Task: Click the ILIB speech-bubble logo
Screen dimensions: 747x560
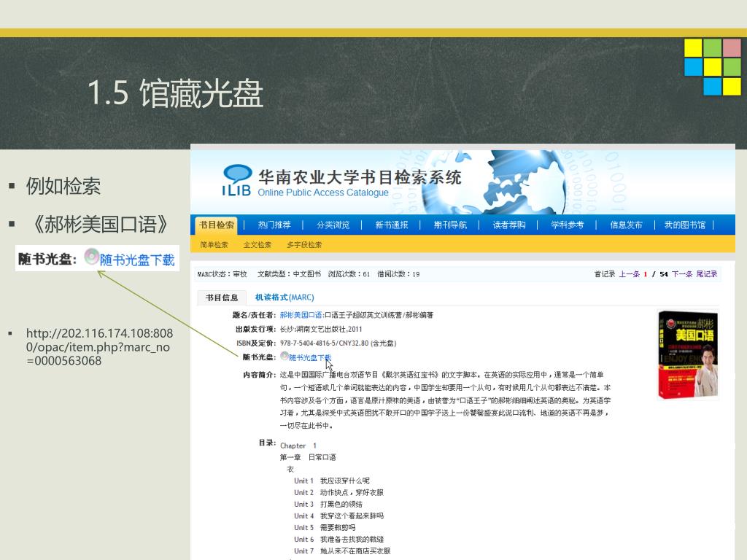Action: tap(237, 180)
